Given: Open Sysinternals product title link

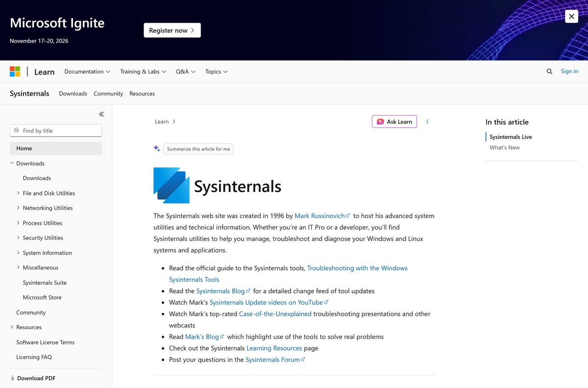Looking at the screenshot, I should pos(29,94).
